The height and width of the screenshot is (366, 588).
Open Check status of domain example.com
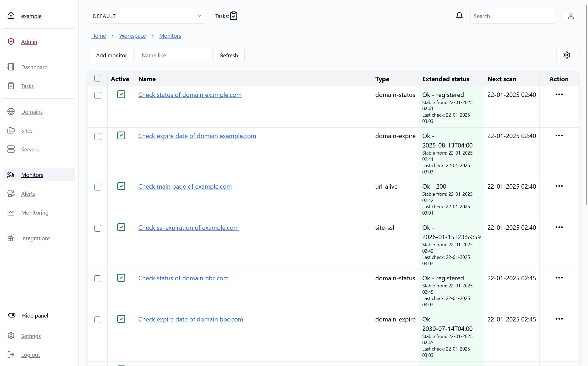coord(190,95)
